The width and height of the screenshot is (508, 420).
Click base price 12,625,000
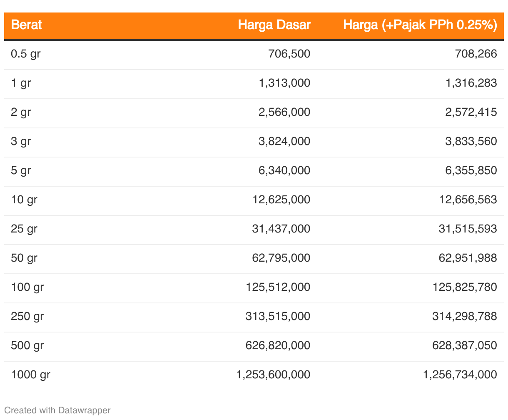point(281,200)
